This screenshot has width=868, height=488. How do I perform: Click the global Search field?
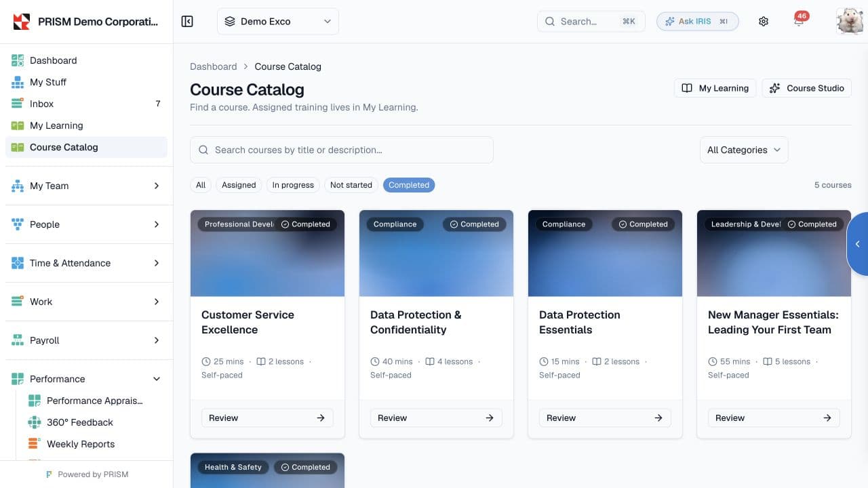[591, 22]
